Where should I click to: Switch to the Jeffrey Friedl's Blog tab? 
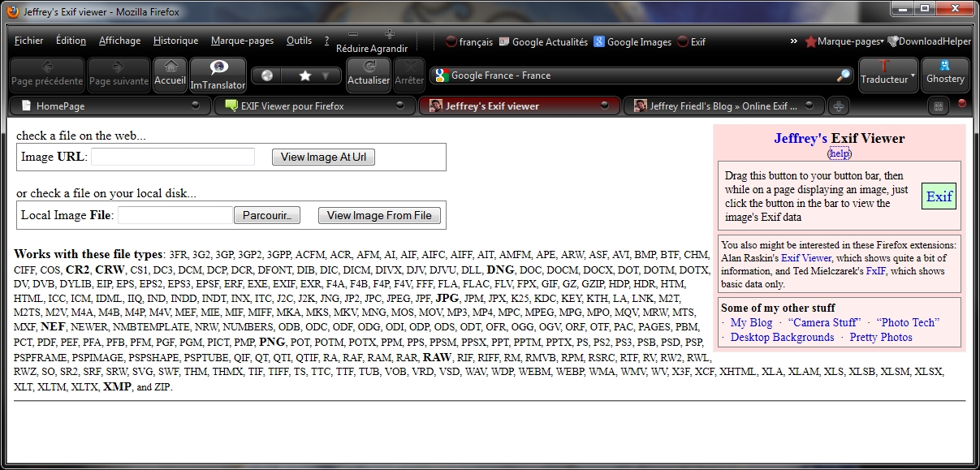pos(724,106)
